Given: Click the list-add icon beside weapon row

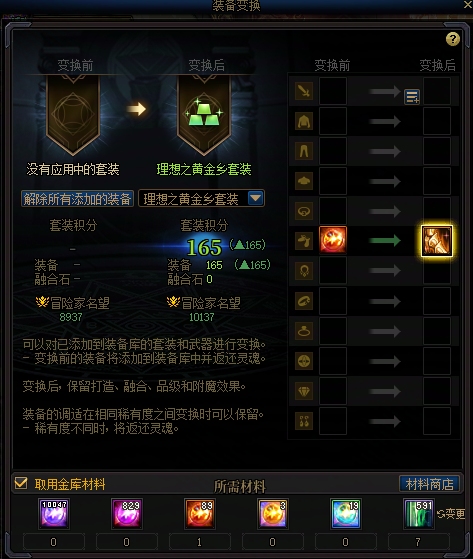Looking at the screenshot, I should click(x=412, y=97).
